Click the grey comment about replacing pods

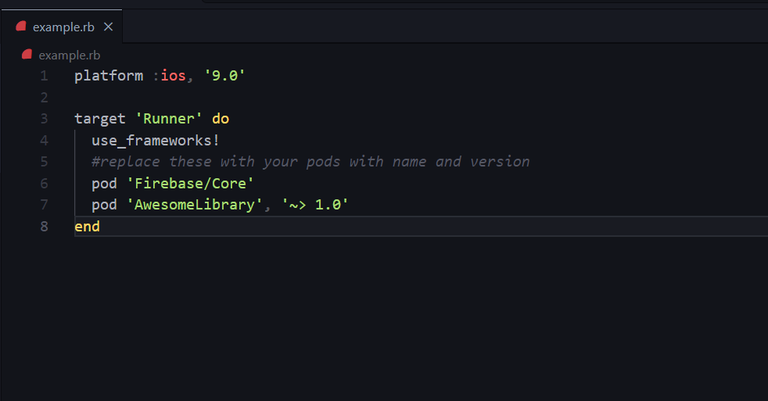coord(310,161)
